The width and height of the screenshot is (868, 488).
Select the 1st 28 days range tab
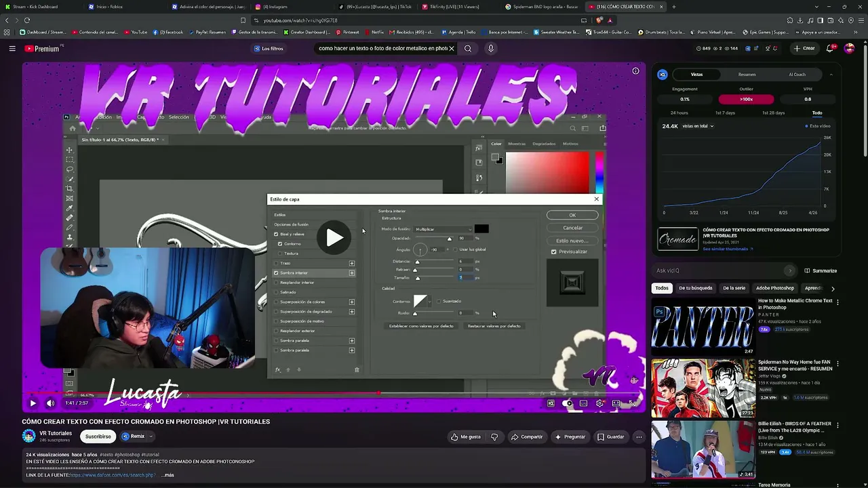[x=773, y=113]
